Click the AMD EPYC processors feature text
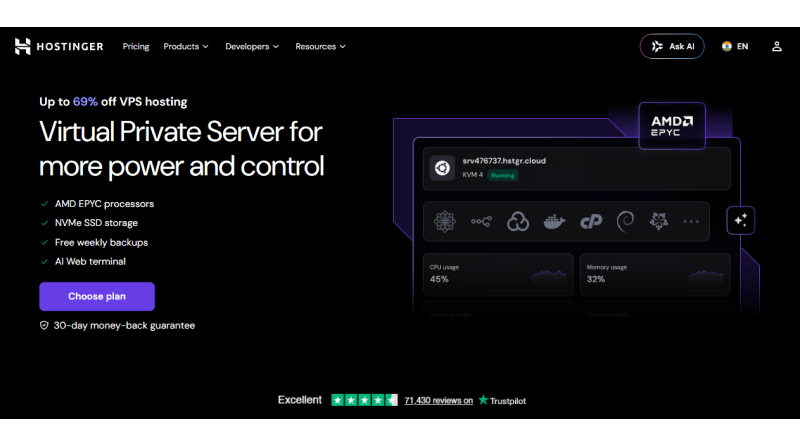 coord(105,204)
